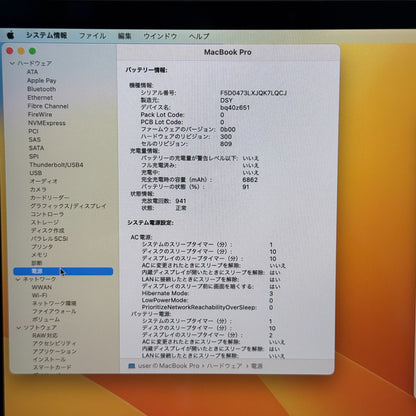Image resolution: width=416 pixels, height=416 pixels.
Task: Select NVMExpress in the sidebar
Action: [47, 123]
